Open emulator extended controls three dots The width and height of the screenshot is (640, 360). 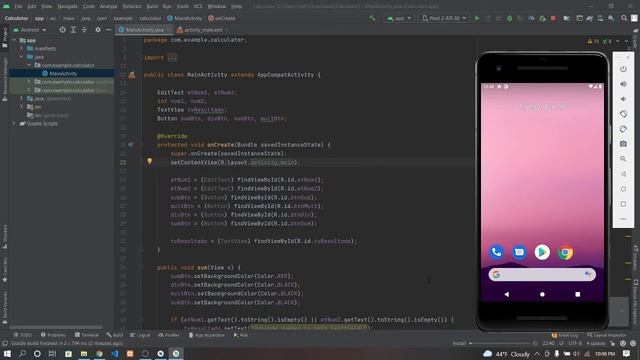(623, 219)
